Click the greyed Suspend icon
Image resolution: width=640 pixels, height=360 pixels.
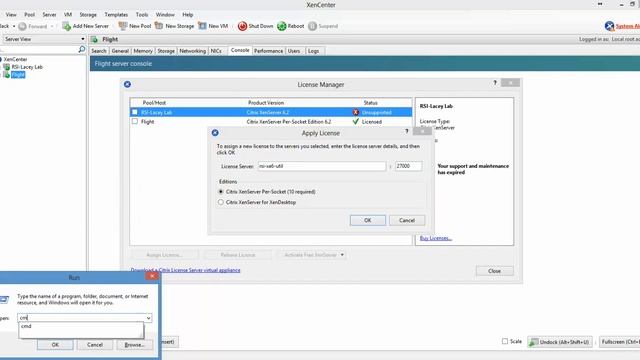[x=312, y=26]
